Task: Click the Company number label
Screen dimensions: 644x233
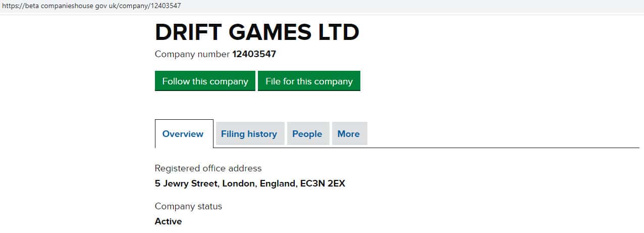Action: 192,54
